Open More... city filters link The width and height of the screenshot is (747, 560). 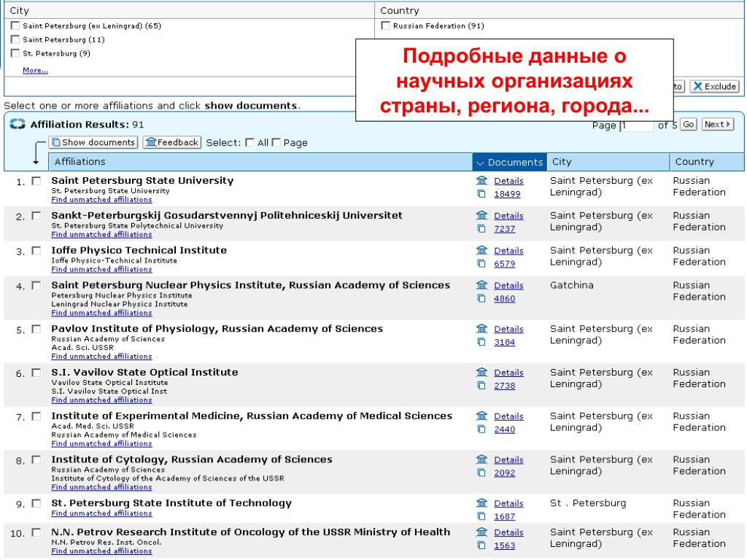(x=35, y=70)
